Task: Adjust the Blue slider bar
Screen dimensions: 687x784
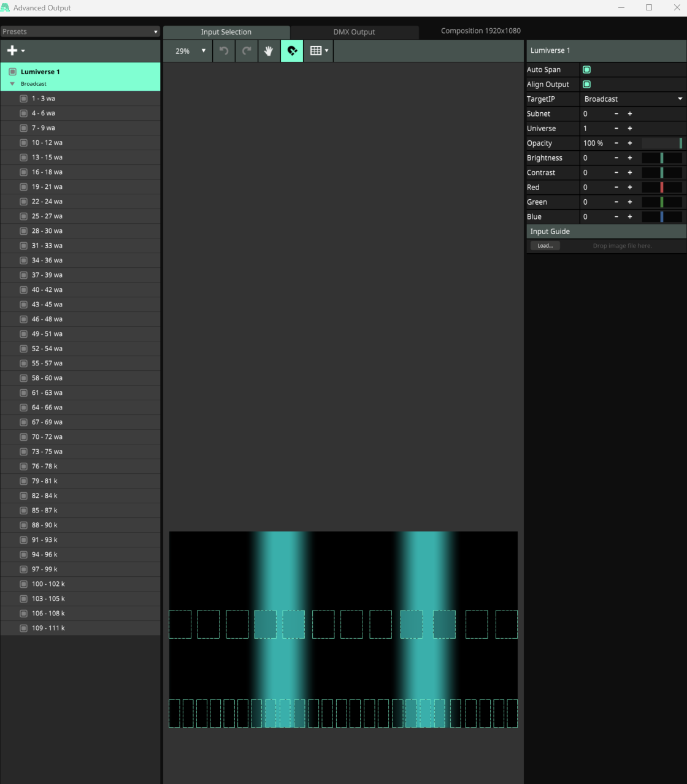Action: (662, 217)
